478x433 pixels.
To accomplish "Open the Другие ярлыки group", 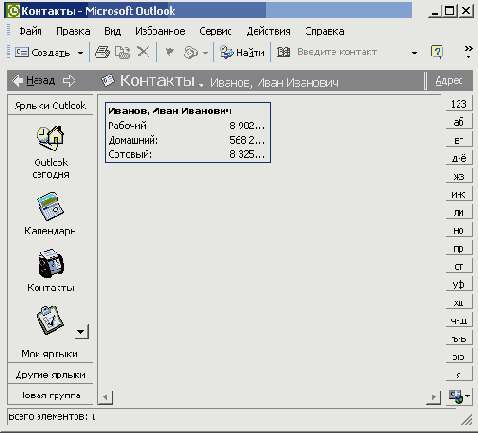I will pos(50,375).
